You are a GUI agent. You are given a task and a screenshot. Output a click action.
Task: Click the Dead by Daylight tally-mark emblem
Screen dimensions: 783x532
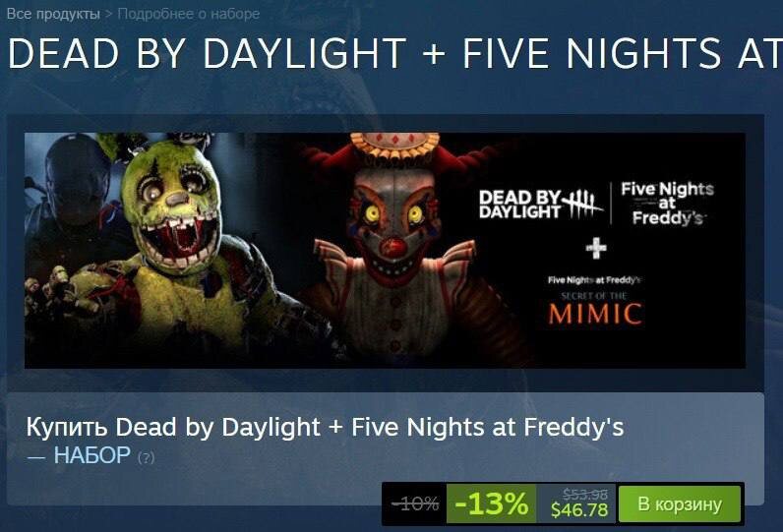(x=582, y=204)
